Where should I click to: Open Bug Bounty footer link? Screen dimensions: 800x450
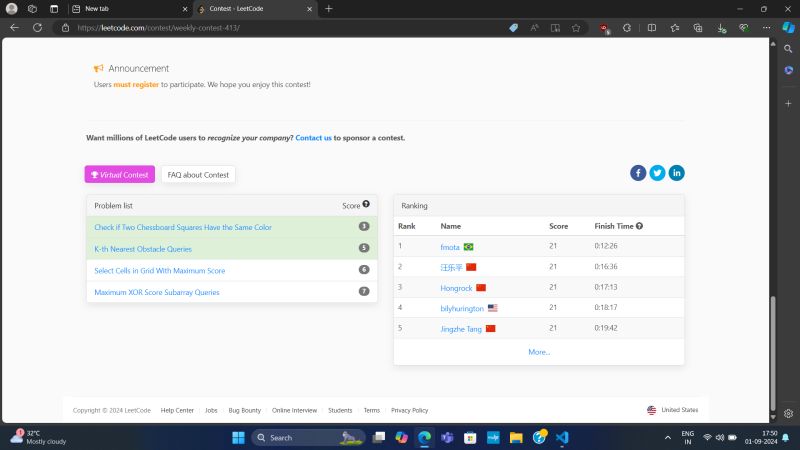click(x=244, y=410)
